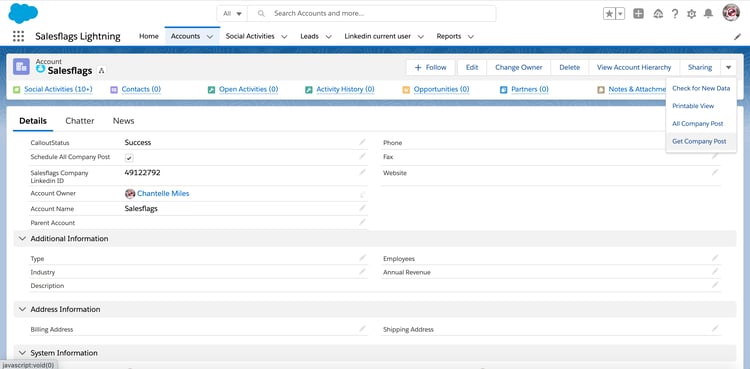The image size is (750, 369).
Task: Collapse the Address Information section
Action: [x=22, y=309]
